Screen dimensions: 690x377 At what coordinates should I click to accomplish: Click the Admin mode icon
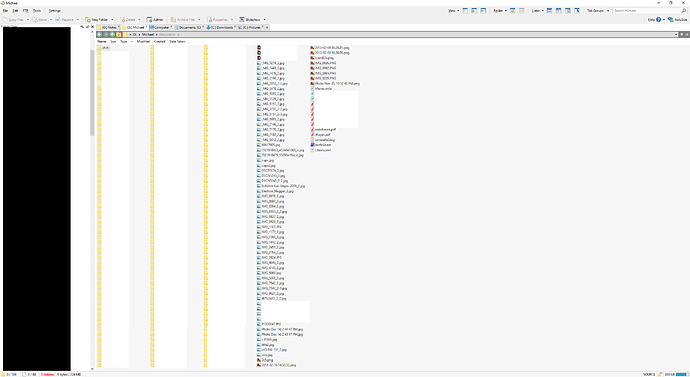point(149,20)
